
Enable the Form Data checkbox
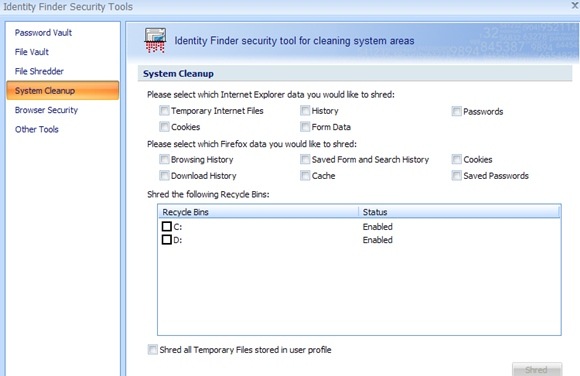click(x=305, y=127)
